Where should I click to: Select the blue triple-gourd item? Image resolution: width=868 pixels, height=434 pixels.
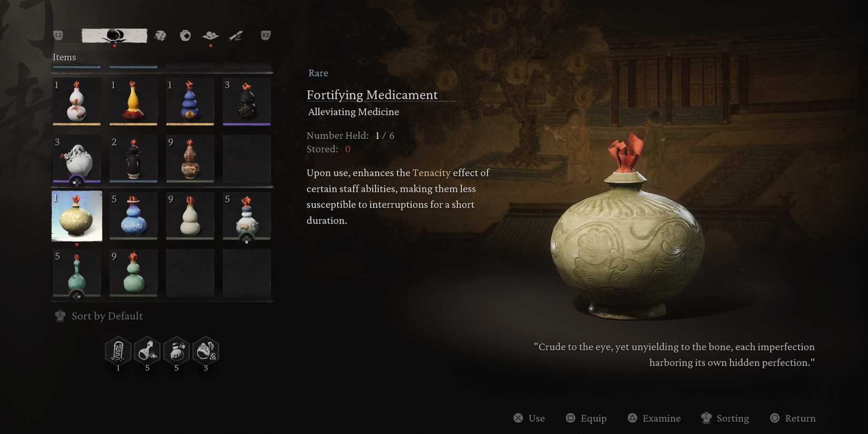point(190,102)
